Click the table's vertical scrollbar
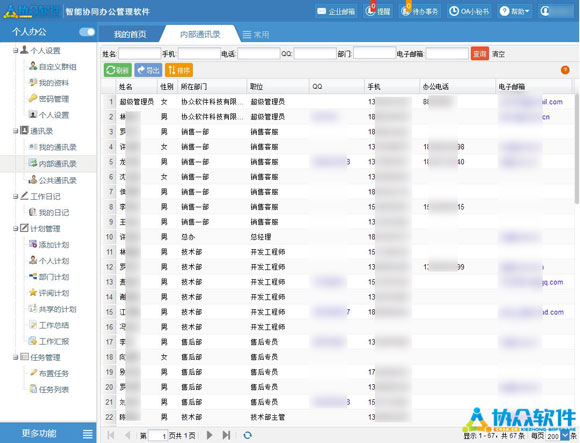This screenshot has height=443, width=580. (x=577, y=148)
